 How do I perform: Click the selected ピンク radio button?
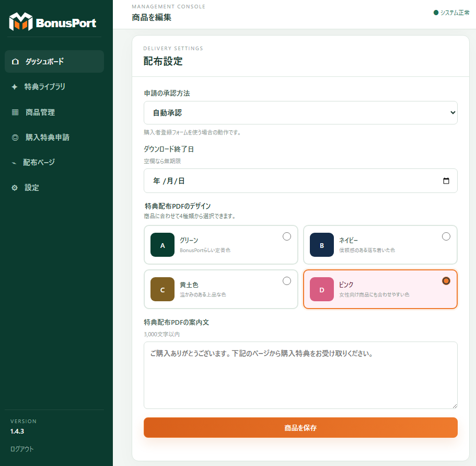(x=446, y=281)
